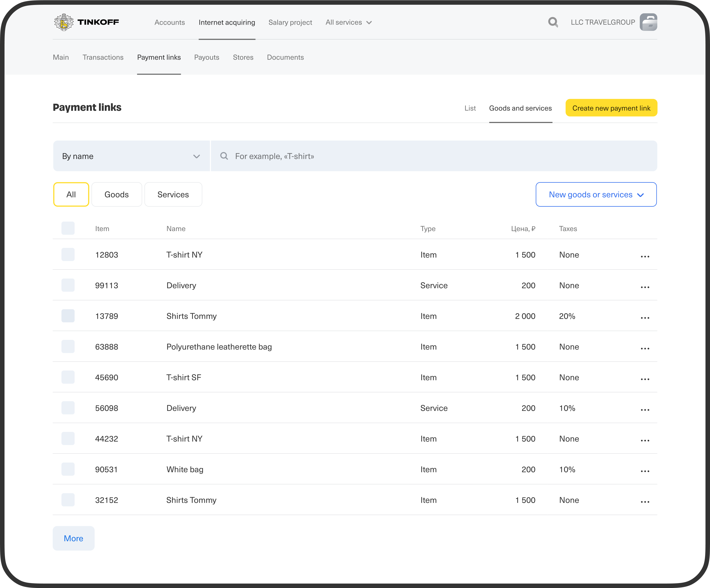710x588 pixels.
Task: Open options menu for Polyurethane leatherette bag
Action: click(x=645, y=348)
